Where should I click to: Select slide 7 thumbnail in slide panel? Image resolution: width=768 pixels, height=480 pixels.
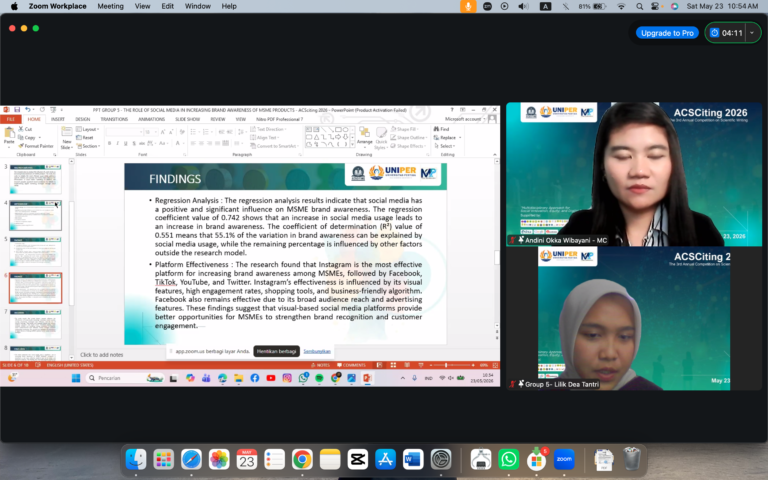(35, 324)
